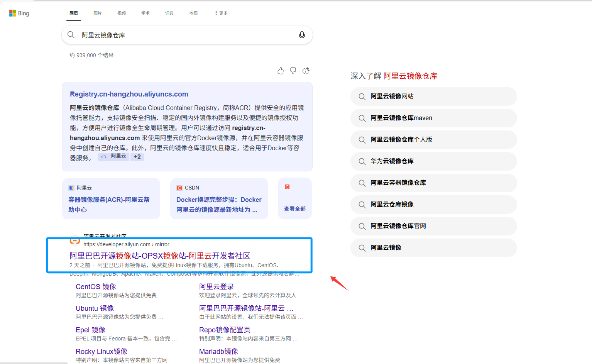Click the search magnifier icon in search box
The height and width of the screenshot is (364, 592).
click(71, 35)
